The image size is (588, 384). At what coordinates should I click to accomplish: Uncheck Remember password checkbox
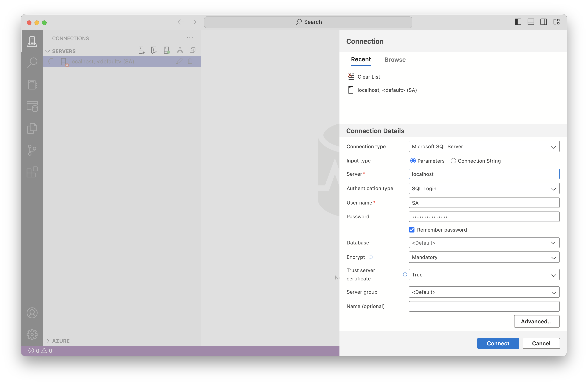[x=412, y=230]
